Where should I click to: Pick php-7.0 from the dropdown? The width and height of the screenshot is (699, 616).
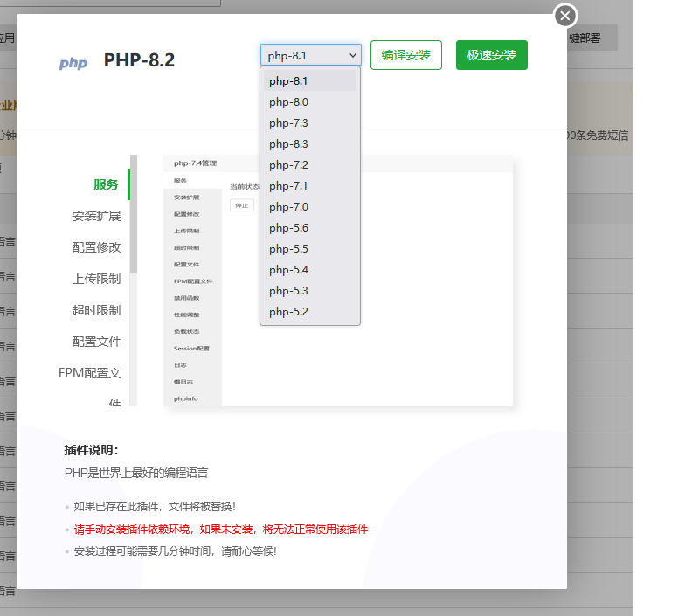click(x=310, y=207)
